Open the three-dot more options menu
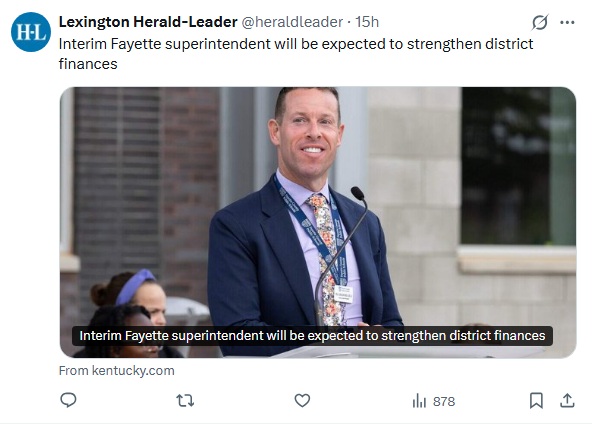592x424 pixels. pyautogui.click(x=567, y=22)
